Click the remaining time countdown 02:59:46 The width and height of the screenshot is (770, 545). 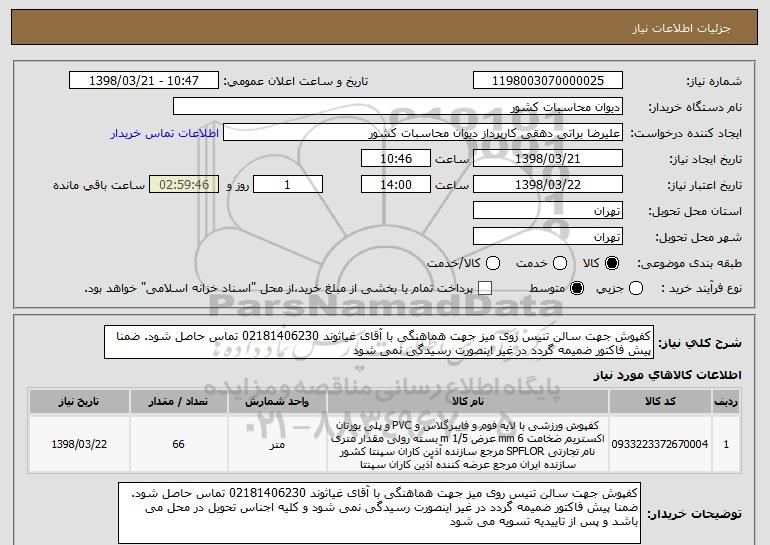[x=184, y=185]
